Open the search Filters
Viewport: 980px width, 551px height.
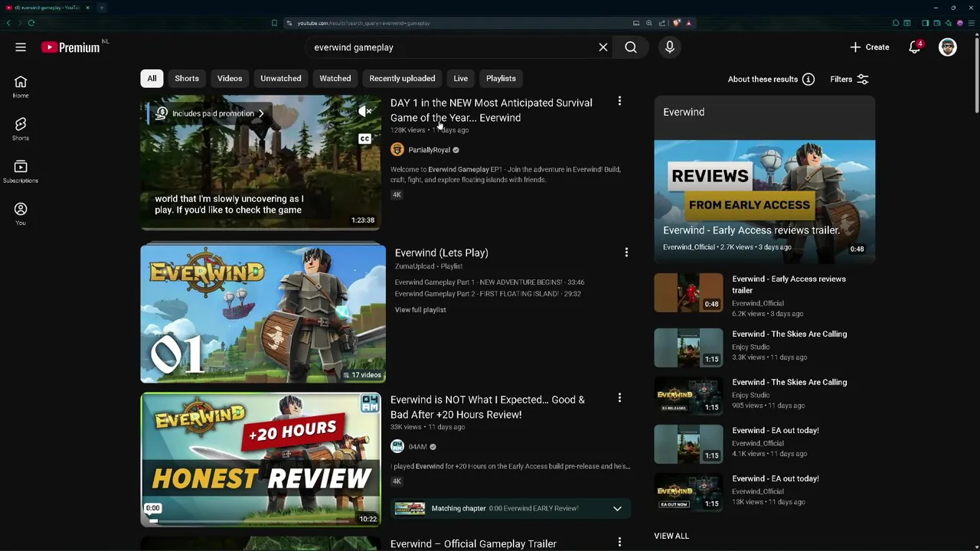(850, 80)
